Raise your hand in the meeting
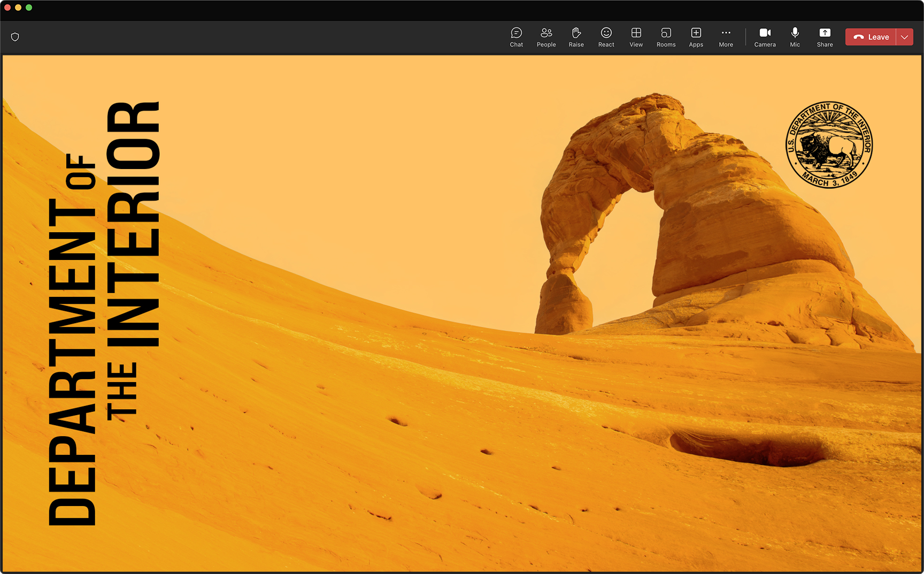Screen dimensions: 924x574 point(576,37)
